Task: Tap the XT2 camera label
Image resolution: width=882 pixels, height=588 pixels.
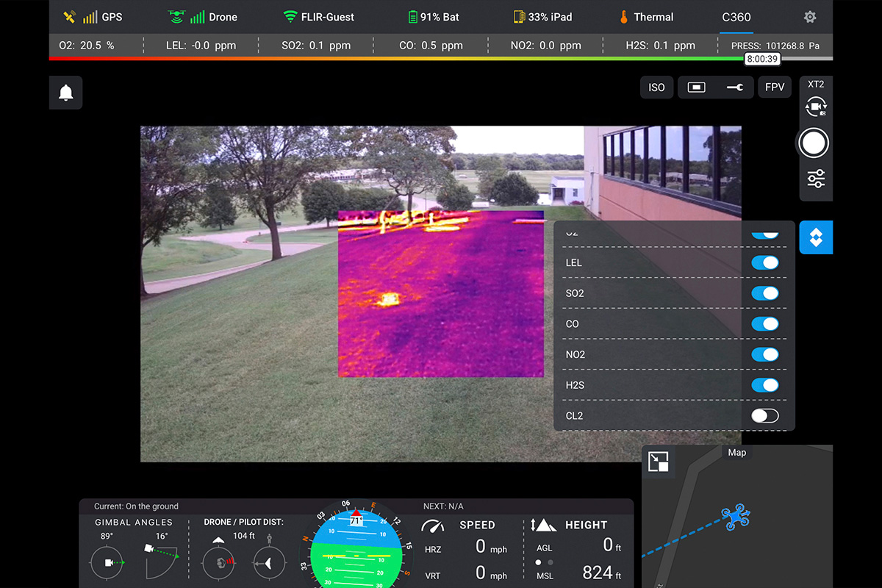Action: pyautogui.click(x=816, y=85)
